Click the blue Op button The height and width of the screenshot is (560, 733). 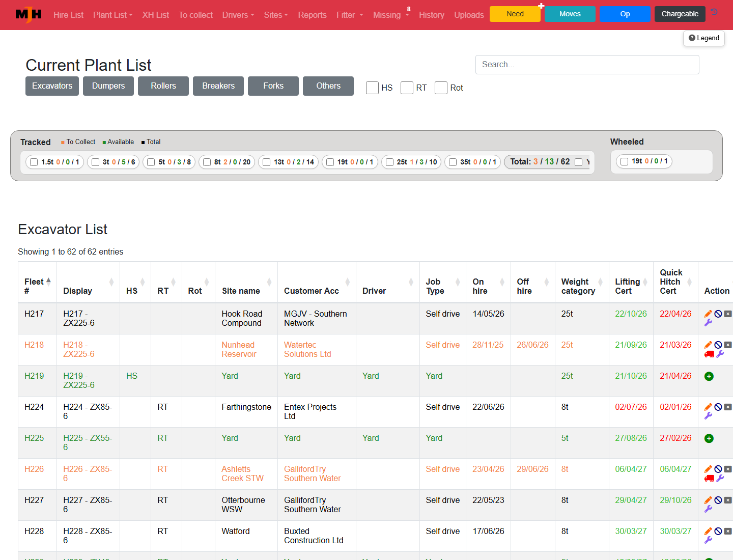(x=625, y=14)
